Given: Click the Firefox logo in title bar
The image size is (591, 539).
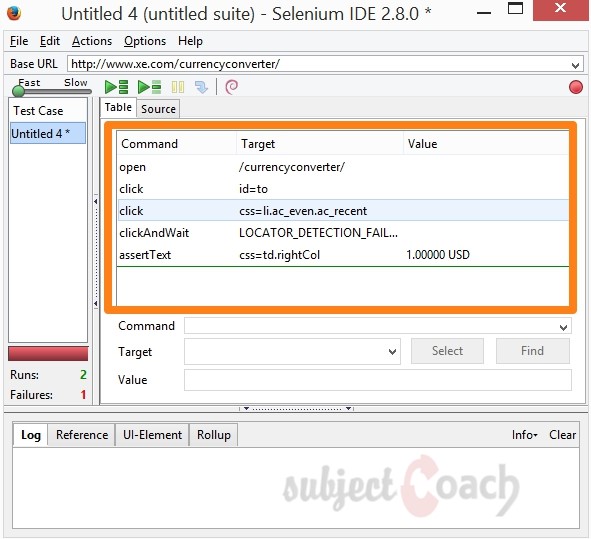Looking at the screenshot, I should [14, 14].
